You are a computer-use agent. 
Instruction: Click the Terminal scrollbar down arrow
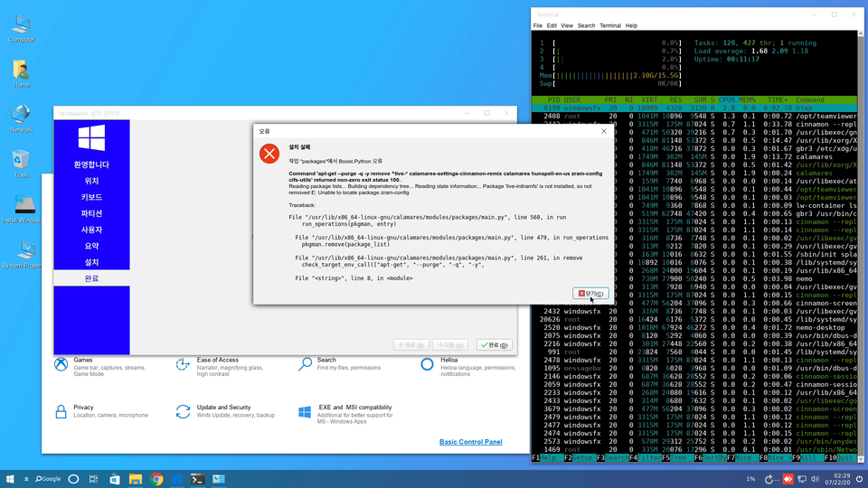(861, 459)
